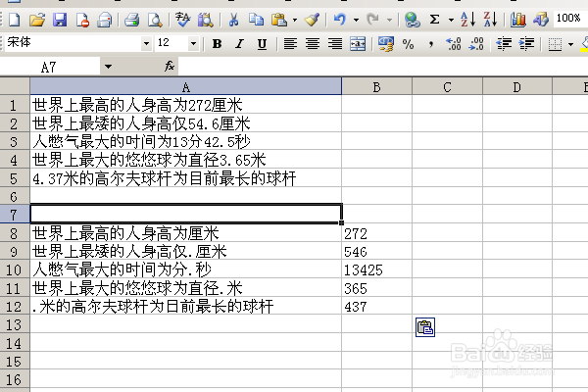
Task: Decrease cell indent
Action: point(504,44)
